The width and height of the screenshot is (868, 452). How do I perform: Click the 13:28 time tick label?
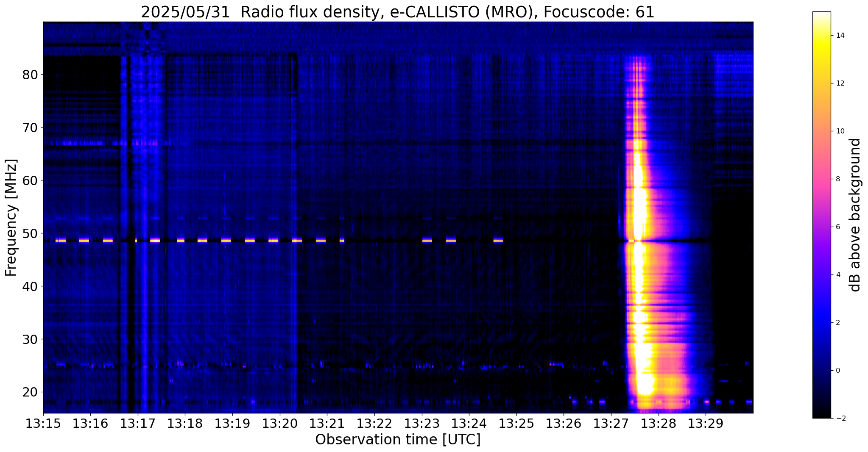(658, 424)
